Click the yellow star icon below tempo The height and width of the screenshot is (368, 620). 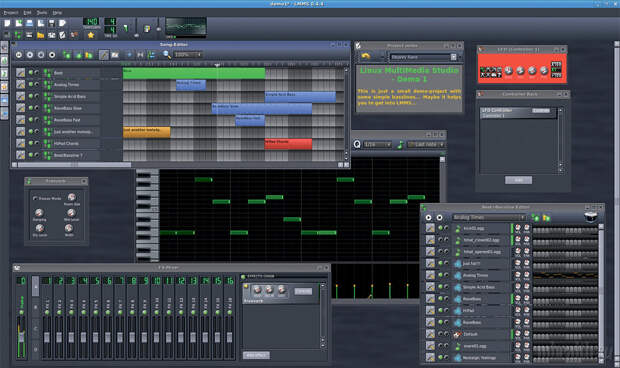[x=91, y=35]
